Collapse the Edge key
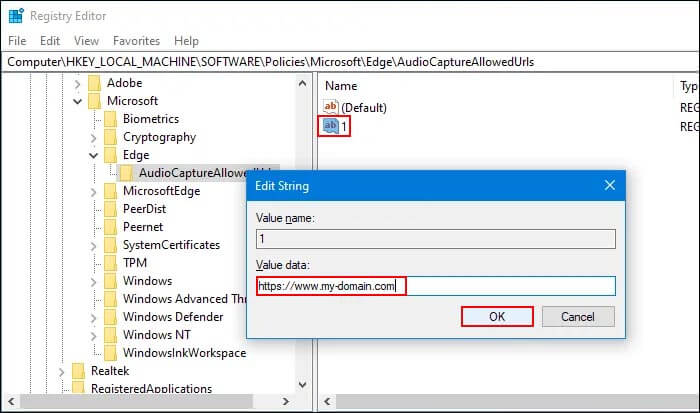The width and height of the screenshot is (700, 413). (93, 155)
